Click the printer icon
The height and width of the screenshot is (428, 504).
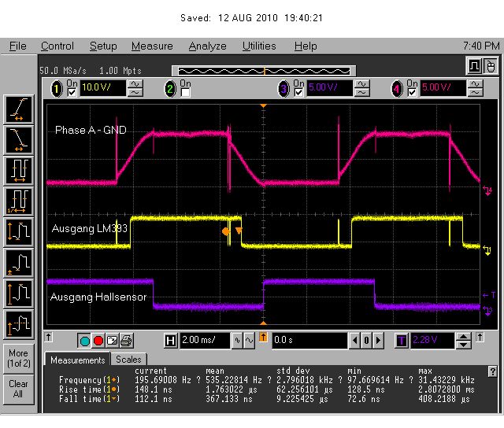[x=126, y=341]
